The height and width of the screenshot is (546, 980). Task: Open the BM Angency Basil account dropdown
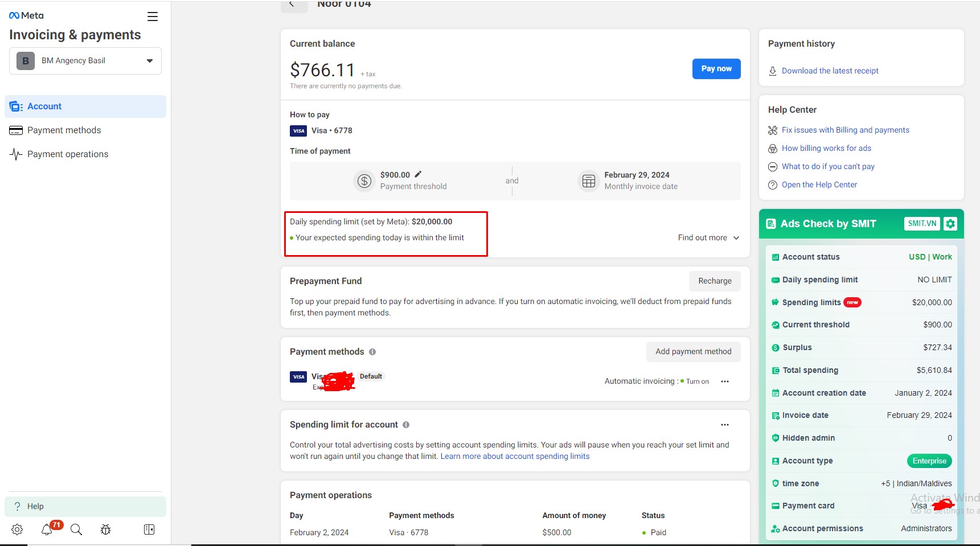click(85, 61)
